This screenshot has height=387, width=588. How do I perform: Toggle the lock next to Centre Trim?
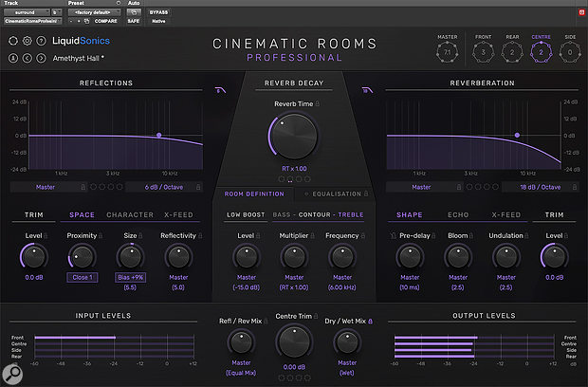pyautogui.click(x=316, y=317)
